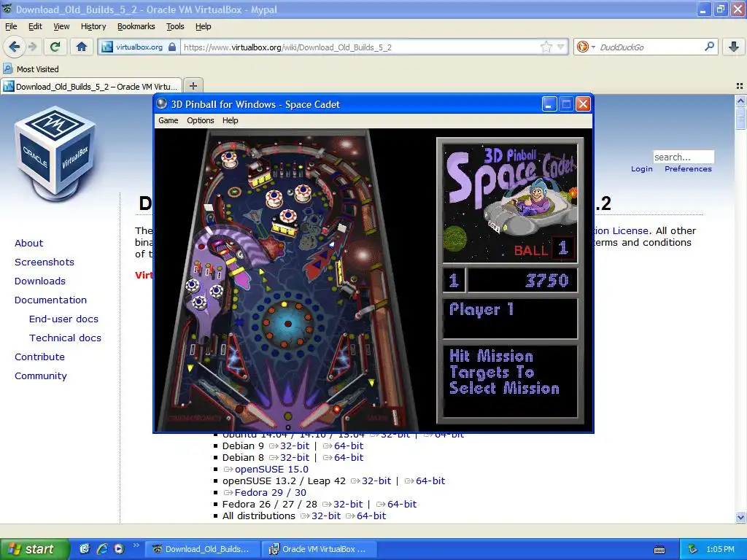Click the browser Forward arrow button
Image resolution: width=747 pixels, height=560 pixels.
pos(32,47)
